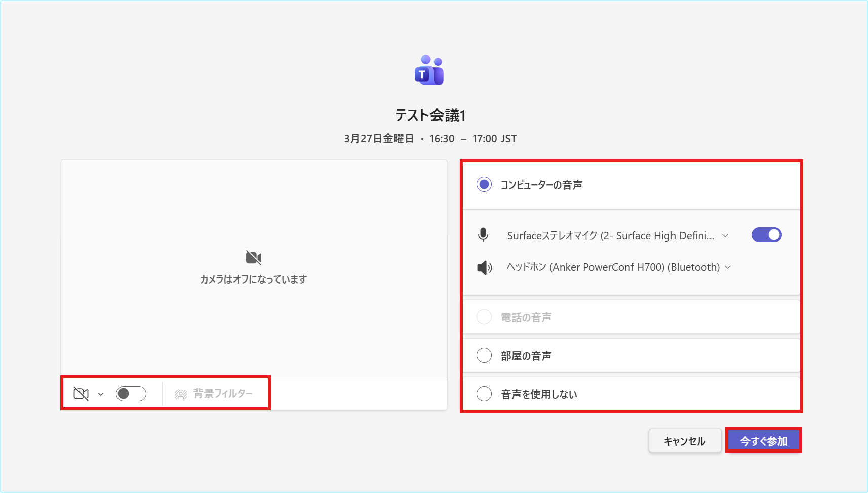Click the Microsoft Teams logo
Screen dimensions: 868x493
coord(429,70)
